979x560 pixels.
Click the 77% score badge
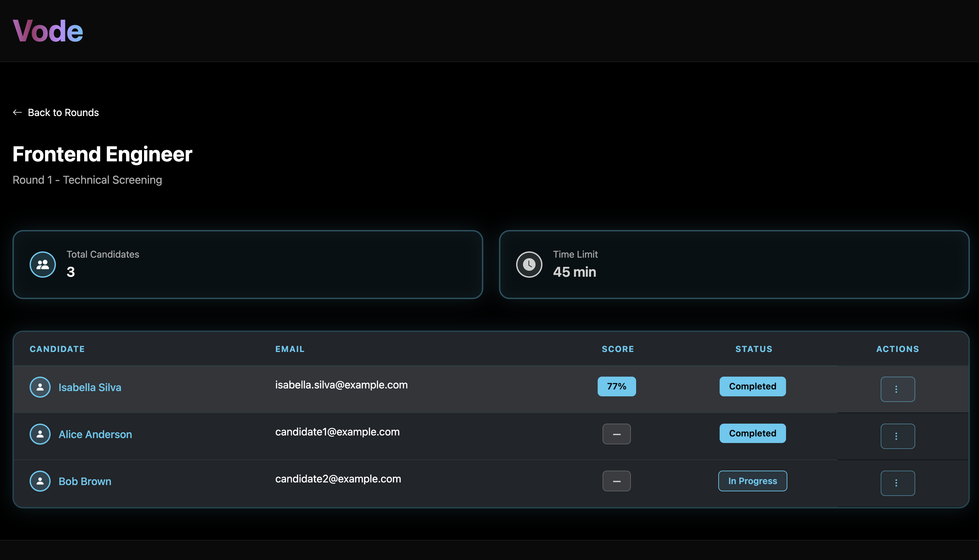pos(616,386)
